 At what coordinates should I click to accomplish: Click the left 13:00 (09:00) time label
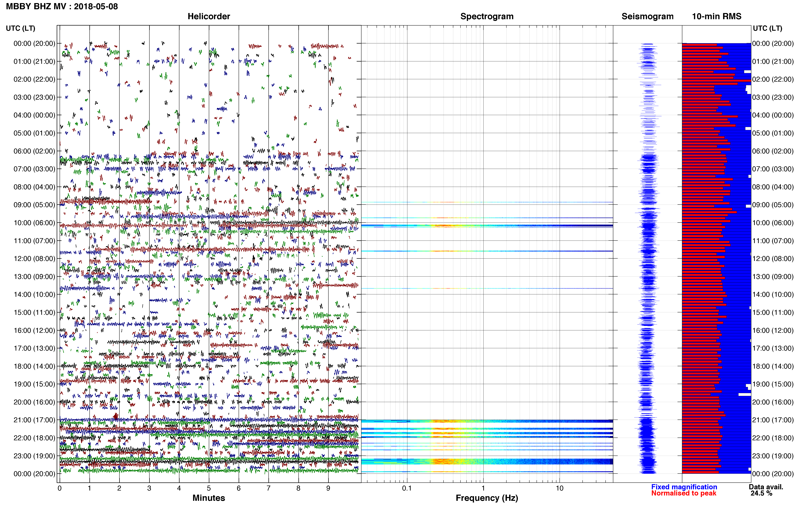click(x=34, y=277)
